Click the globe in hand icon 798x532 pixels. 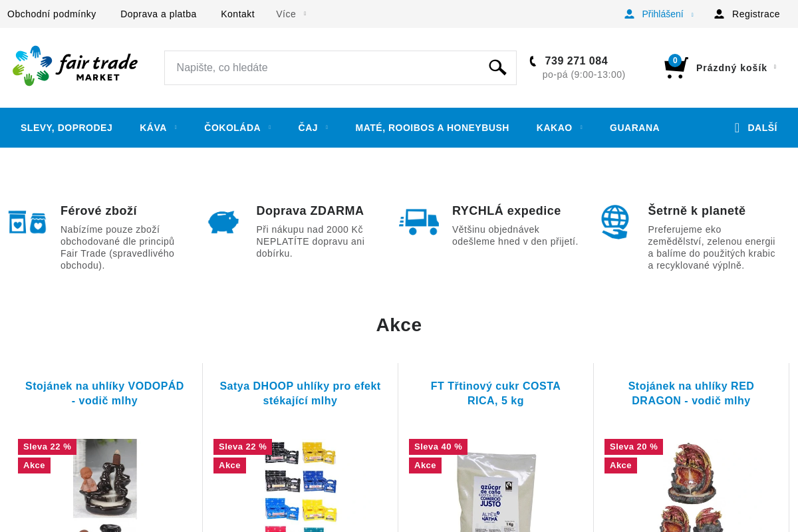point(614,221)
